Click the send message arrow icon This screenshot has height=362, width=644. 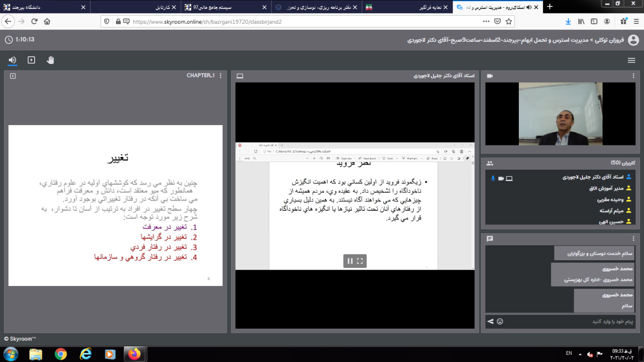coord(490,321)
